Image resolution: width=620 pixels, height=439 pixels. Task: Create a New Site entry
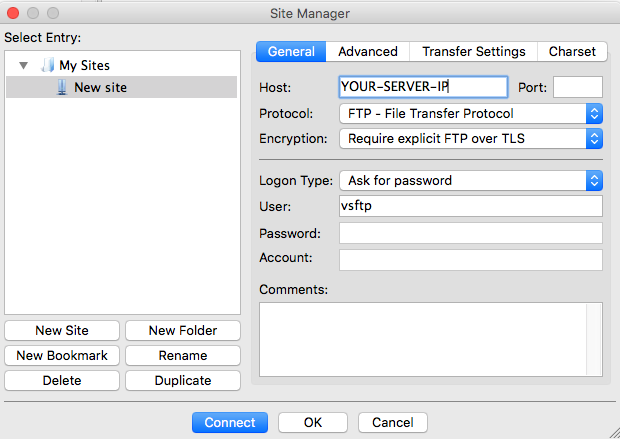(62, 331)
